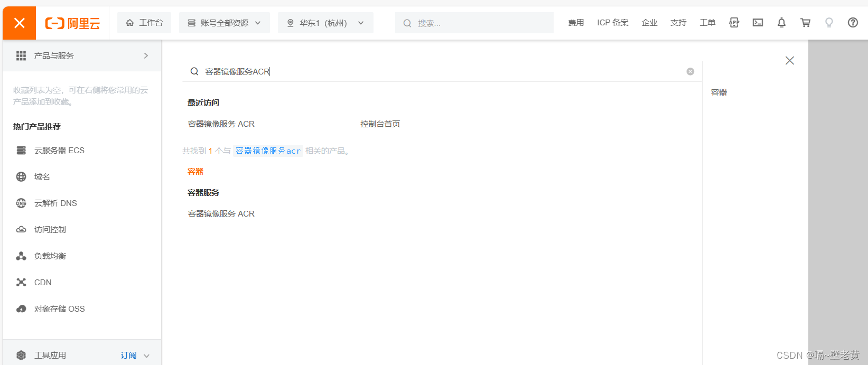Click the 工具应用 cube icon

21,355
